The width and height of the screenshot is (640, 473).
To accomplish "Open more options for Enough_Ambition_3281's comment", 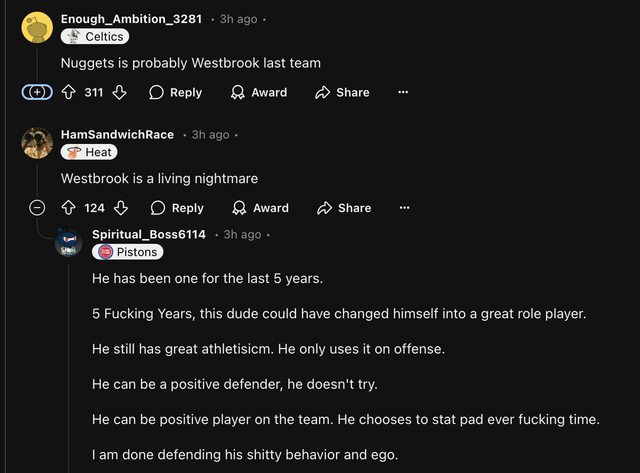I will click(403, 92).
